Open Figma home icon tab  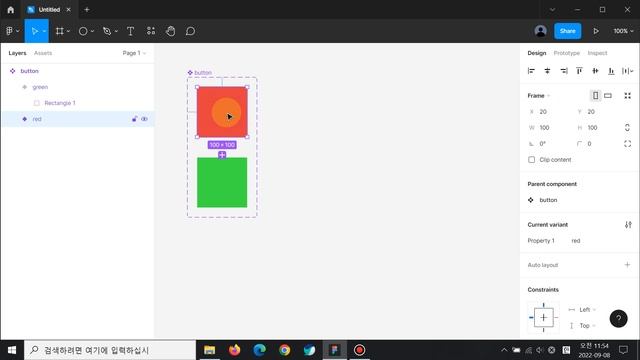click(x=11, y=9)
